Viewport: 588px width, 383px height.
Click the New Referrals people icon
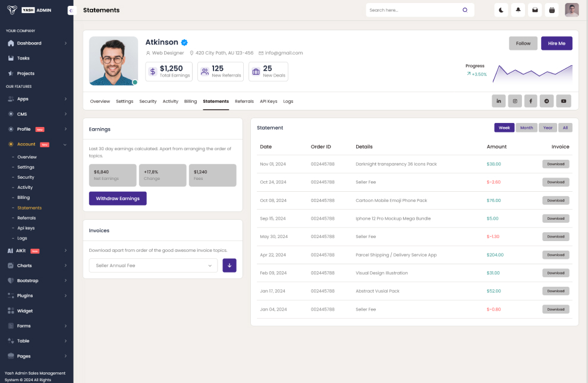coord(205,71)
